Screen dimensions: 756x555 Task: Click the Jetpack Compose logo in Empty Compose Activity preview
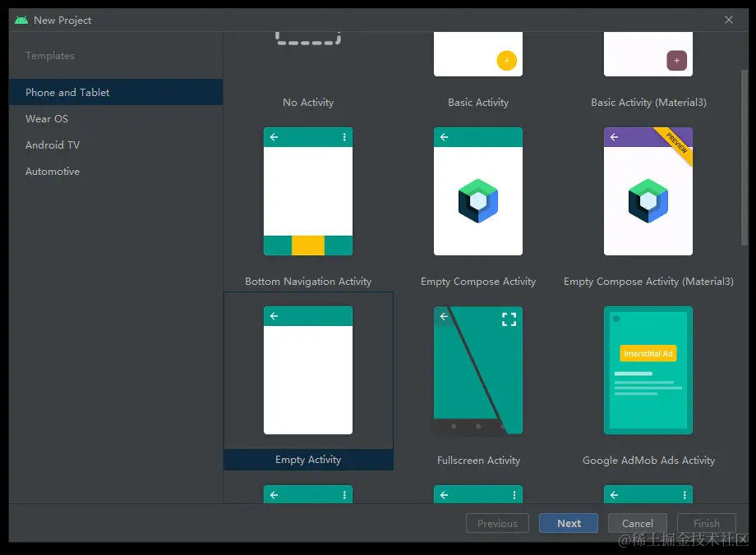[477, 201]
